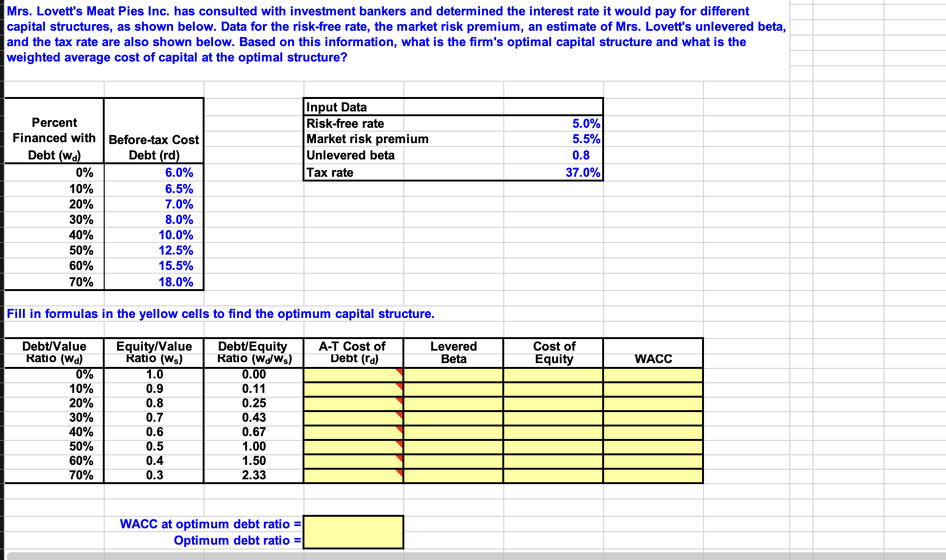Select the 70% cell in the lower ratio table
946x560 pixels.
click(81, 475)
